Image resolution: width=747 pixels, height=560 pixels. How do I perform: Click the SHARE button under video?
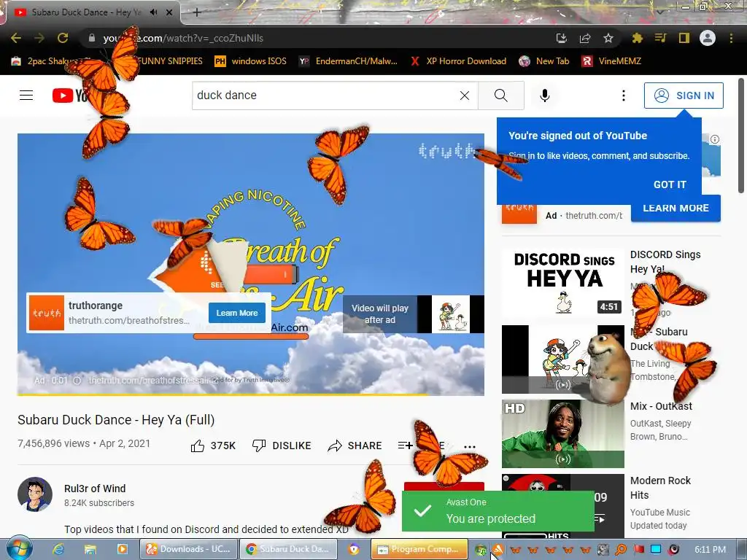355,446
